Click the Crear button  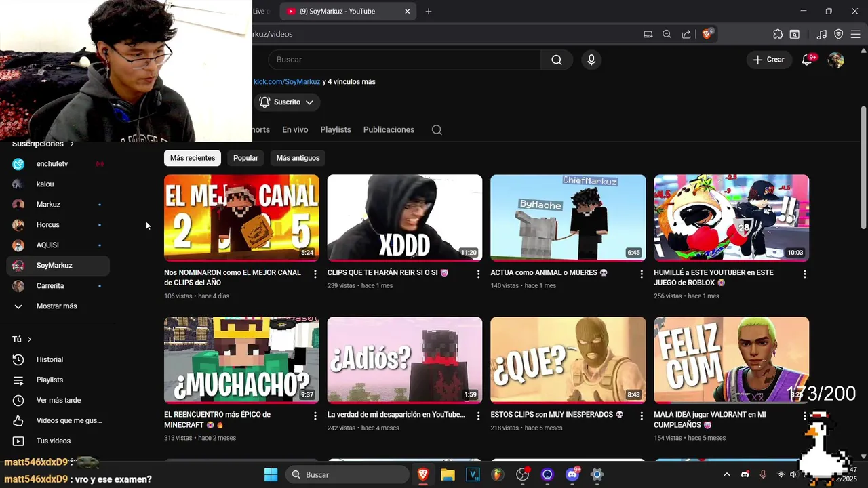pyautogui.click(x=768, y=60)
